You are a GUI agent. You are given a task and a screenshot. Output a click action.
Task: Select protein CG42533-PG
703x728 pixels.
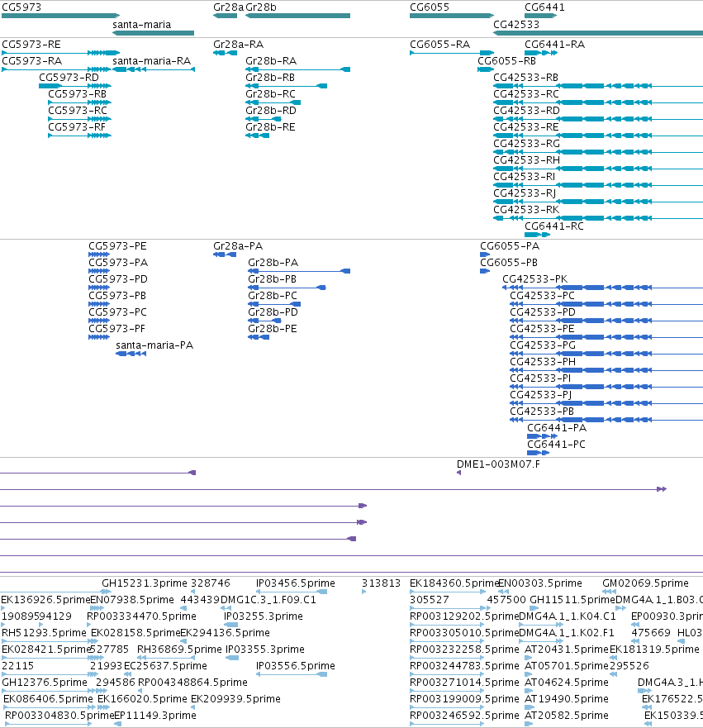click(x=606, y=354)
